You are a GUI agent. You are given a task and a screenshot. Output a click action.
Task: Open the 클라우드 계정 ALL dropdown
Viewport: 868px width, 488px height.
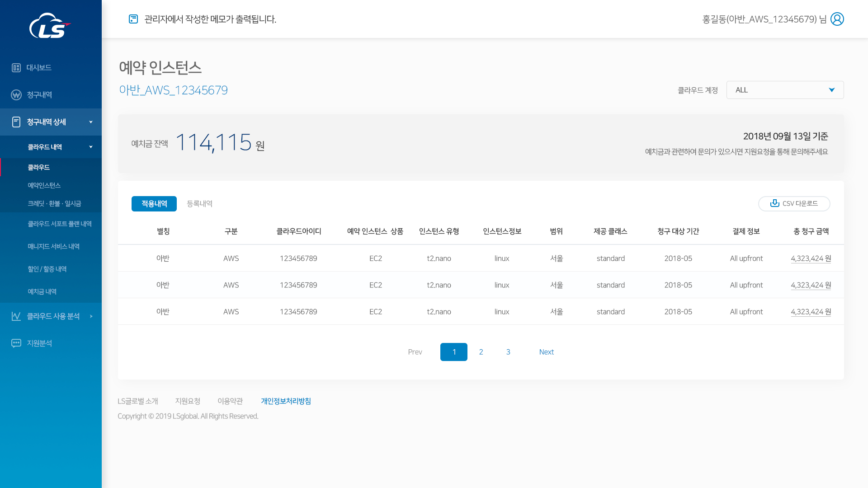(785, 90)
